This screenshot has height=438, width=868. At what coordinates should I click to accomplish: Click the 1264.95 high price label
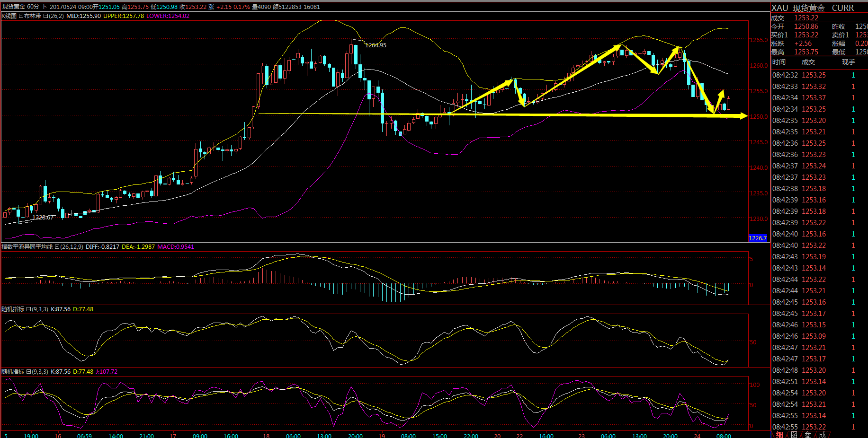pyautogui.click(x=376, y=45)
